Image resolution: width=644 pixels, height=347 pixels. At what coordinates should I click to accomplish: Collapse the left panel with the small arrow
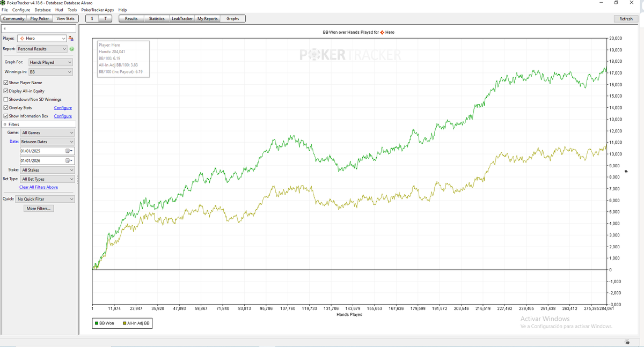point(4,28)
